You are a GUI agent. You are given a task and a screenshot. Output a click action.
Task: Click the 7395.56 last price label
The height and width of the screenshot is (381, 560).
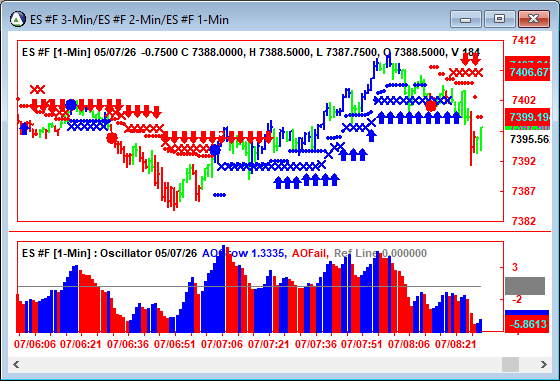(530, 139)
